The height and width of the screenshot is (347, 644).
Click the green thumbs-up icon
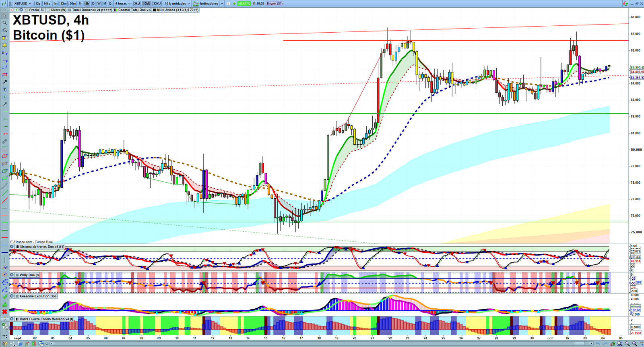click(4, 304)
